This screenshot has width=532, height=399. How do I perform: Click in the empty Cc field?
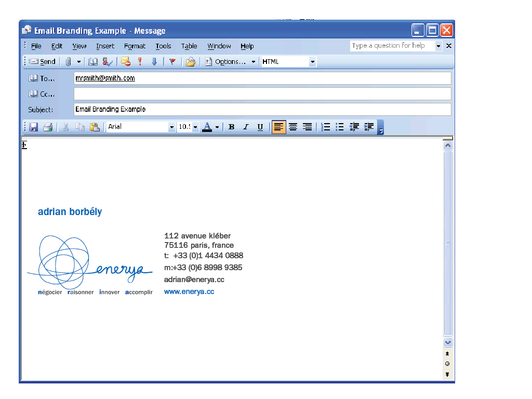pos(262,94)
